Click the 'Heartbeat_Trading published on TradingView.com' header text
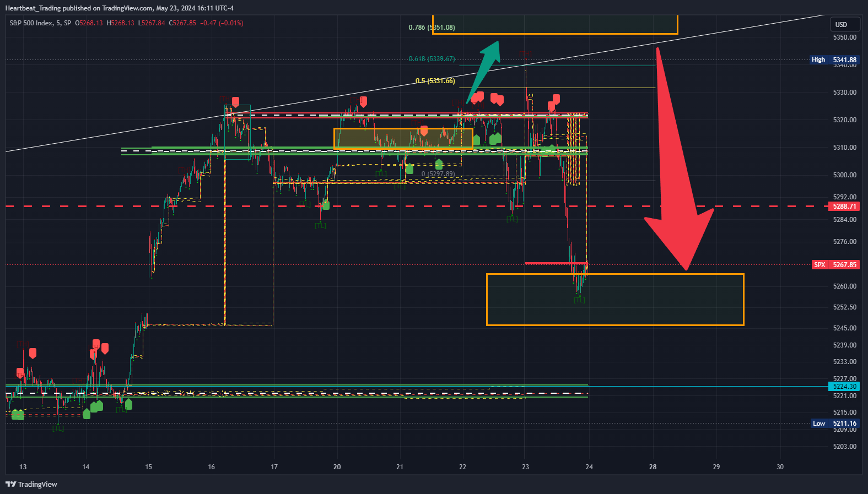Viewport: 868px width, 494px height. [x=79, y=8]
